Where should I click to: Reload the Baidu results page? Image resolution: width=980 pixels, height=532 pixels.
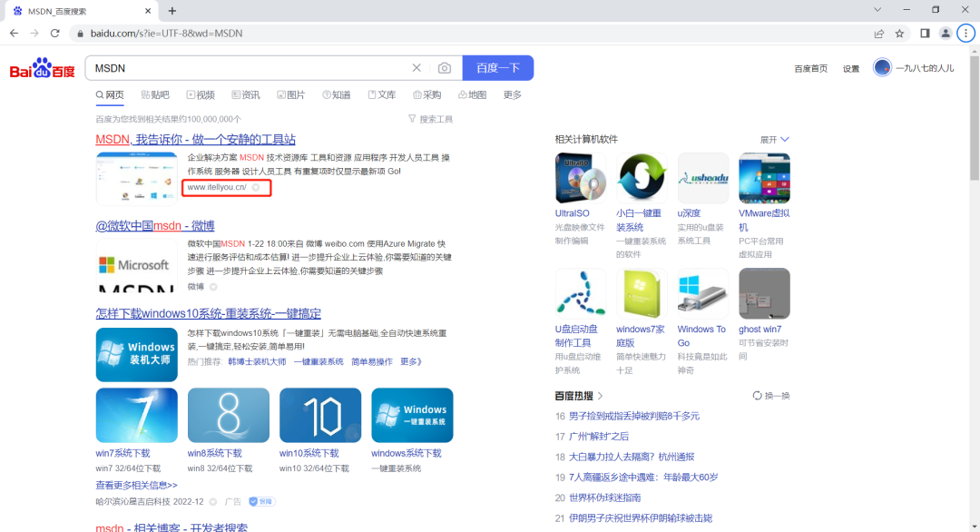(x=55, y=33)
